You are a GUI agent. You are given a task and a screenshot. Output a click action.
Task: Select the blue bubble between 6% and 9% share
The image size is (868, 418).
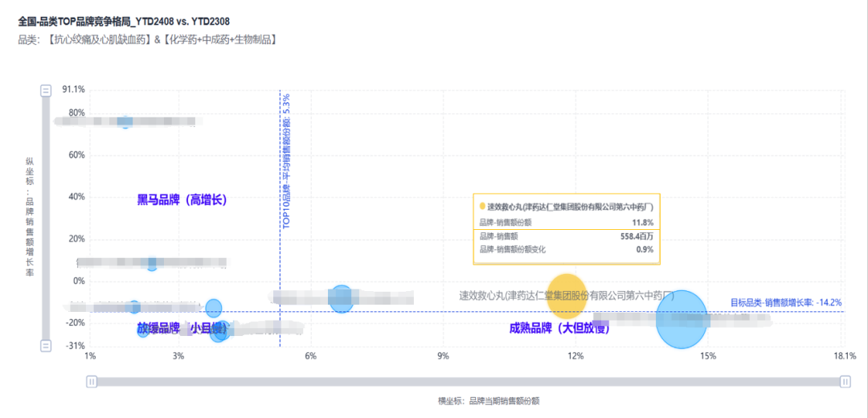pos(342,298)
